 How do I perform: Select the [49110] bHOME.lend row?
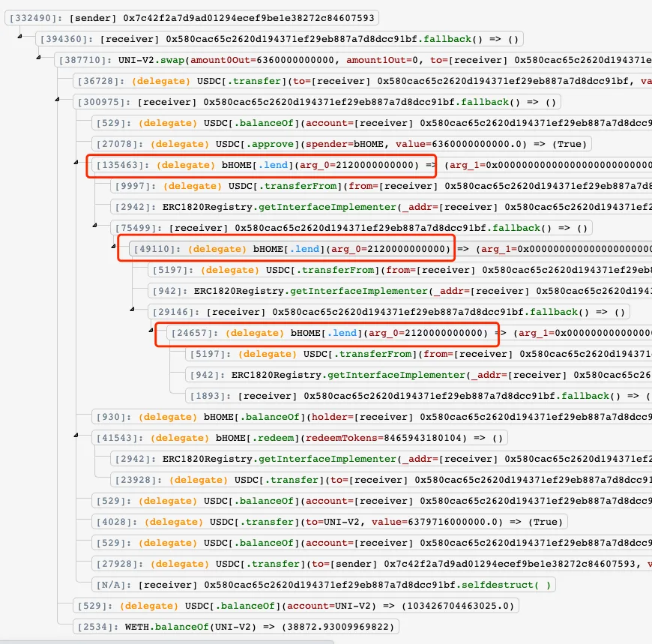[x=390, y=249]
